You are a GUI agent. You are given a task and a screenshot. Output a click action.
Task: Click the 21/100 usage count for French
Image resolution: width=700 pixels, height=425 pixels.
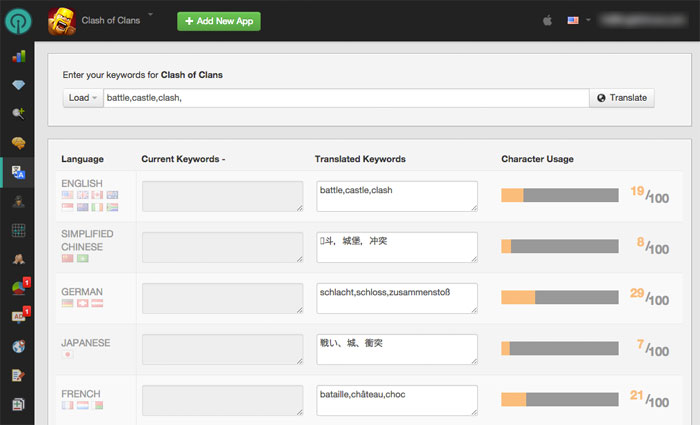click(649, 399)
